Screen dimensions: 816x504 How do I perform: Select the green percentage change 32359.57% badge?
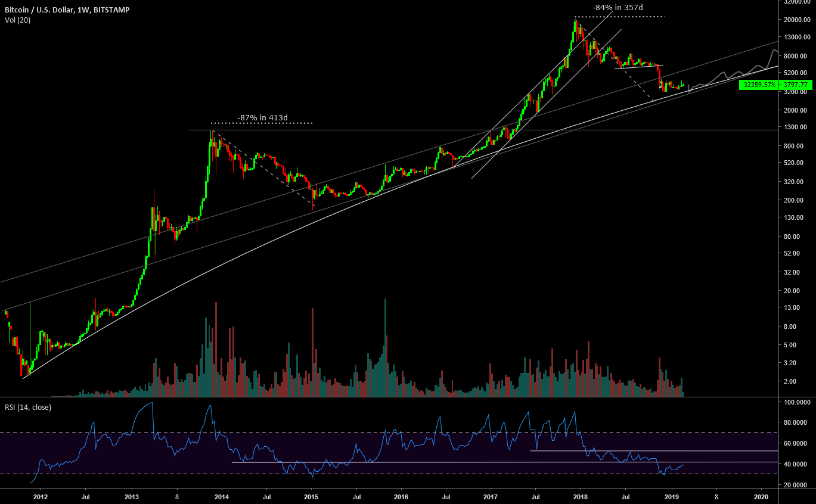(758, 85)
